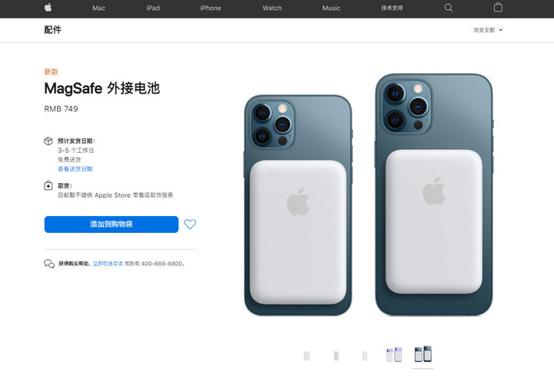Select the first battery pack thumbnail

tap(307, 356)
